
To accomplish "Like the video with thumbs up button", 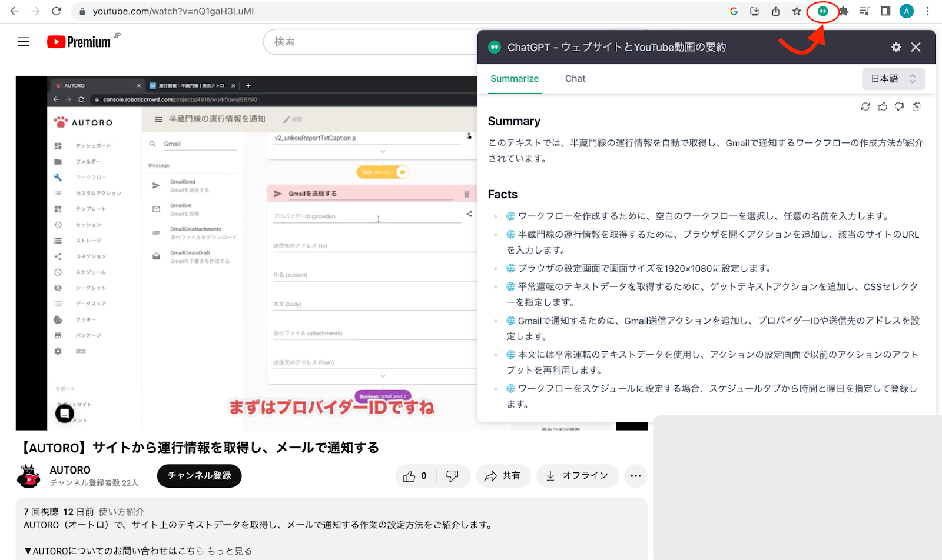I will (x=415, y=476).
